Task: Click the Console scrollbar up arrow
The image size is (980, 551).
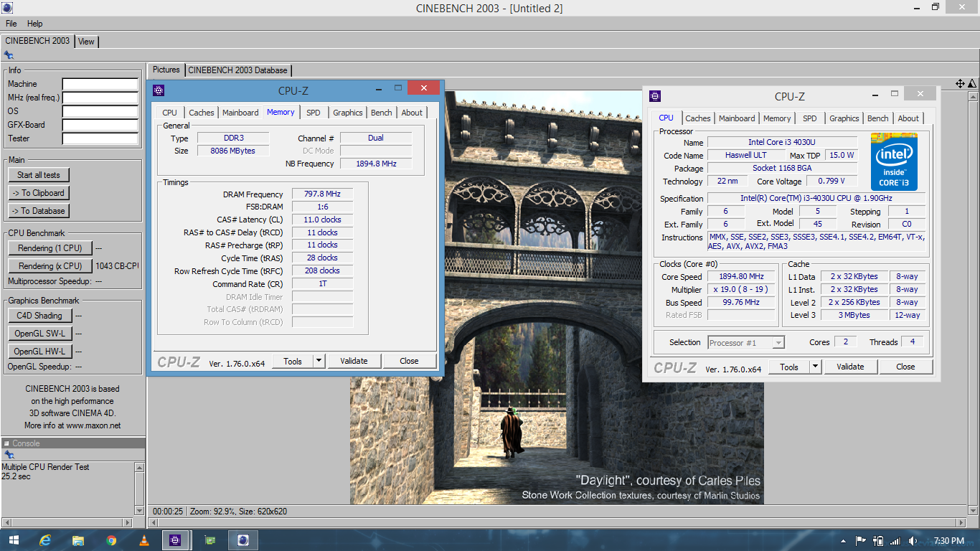Action: tap(139, 467)
